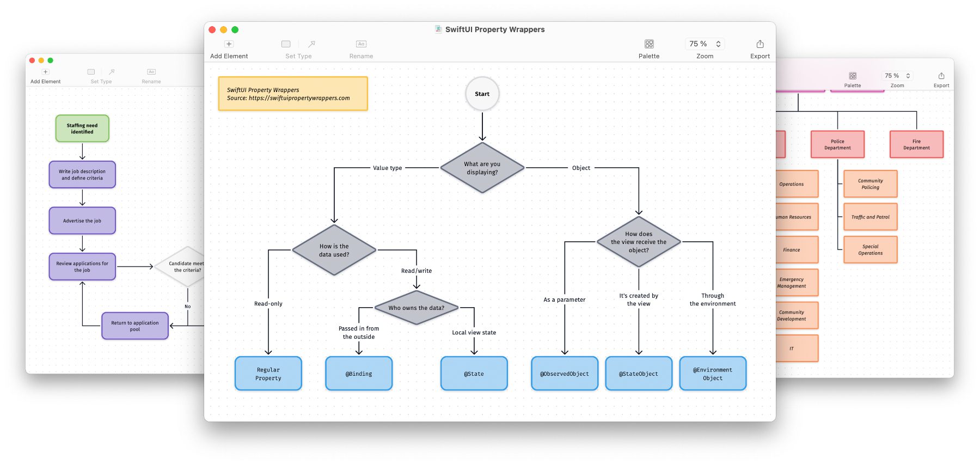Open the Palette in the main window

coord(648,44)
